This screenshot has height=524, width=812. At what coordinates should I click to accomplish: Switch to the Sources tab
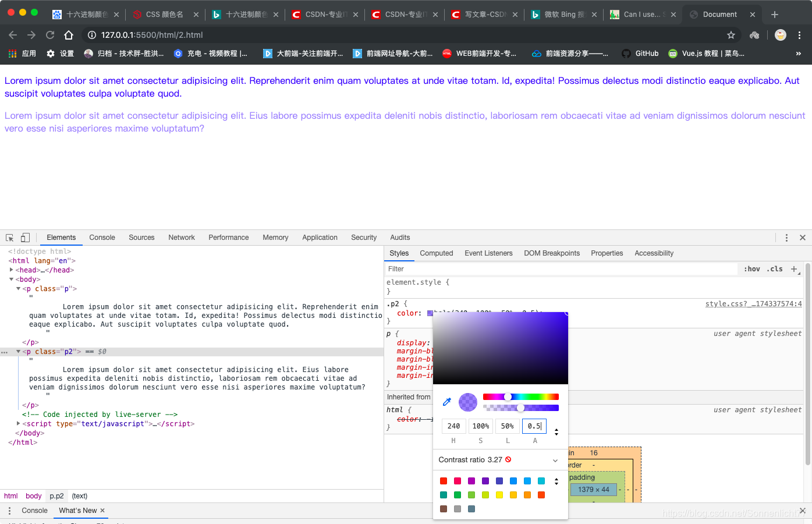141,238
